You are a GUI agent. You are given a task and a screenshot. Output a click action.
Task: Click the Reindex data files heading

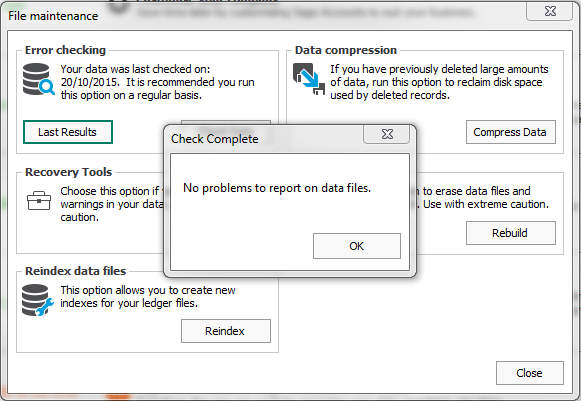coord(76,271)
